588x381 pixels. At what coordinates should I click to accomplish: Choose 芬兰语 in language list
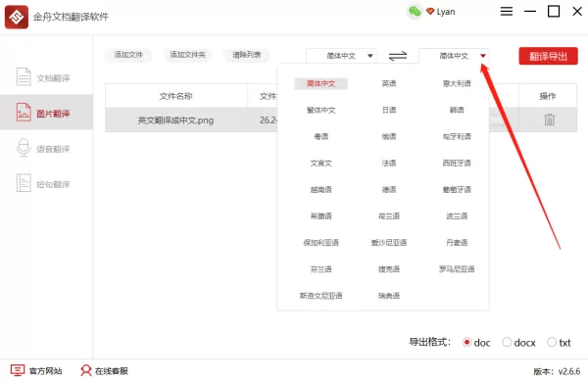point(321,269)
